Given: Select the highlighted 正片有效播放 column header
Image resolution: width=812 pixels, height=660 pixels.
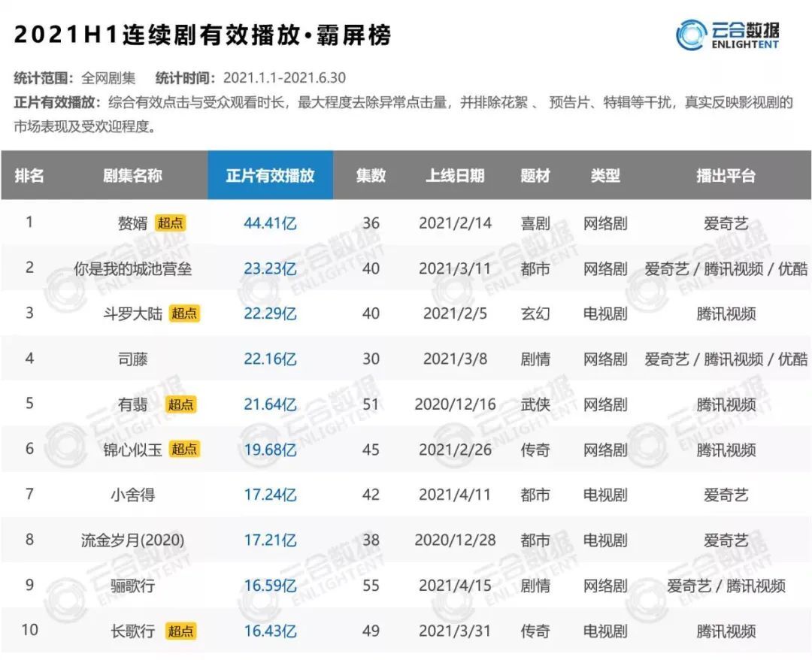Looking at the screenshot, I should pos(270,176).
